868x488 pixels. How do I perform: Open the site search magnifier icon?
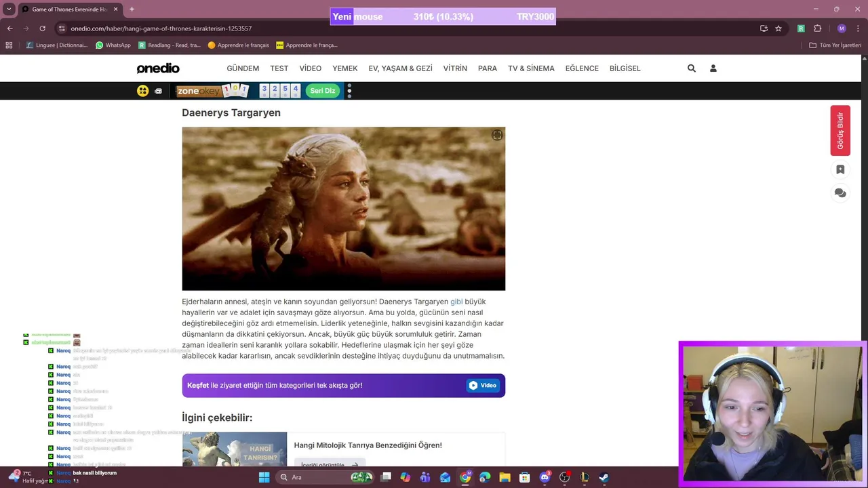(x=692, y=68)
